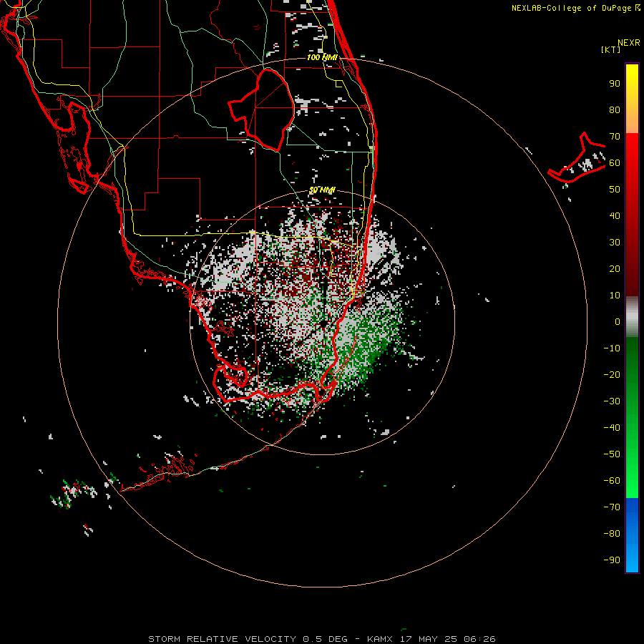
Task: Click the [KT] units label
Action: coord(611,49)
